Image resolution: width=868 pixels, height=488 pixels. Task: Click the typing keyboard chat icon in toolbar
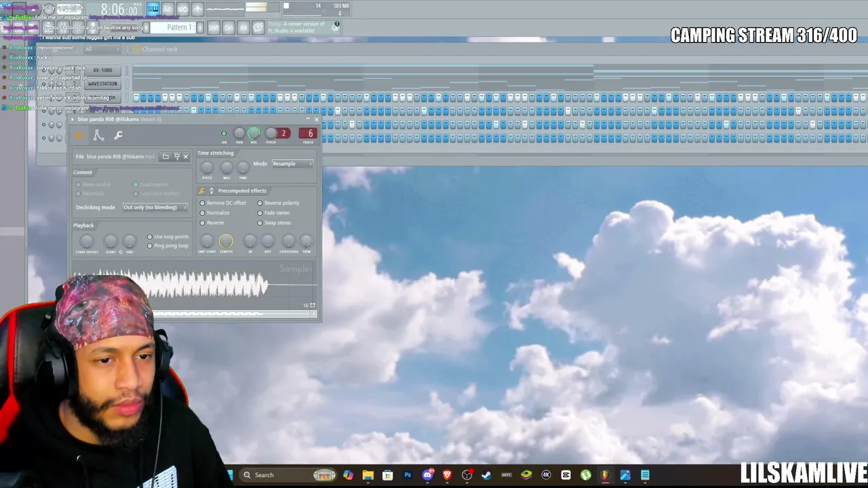pos(258,28)
